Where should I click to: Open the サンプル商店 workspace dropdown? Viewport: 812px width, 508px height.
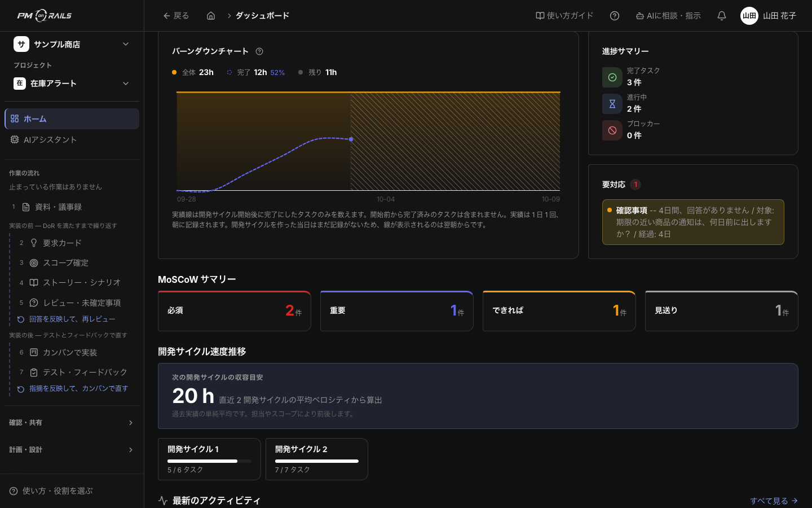(x=72, y=44)
